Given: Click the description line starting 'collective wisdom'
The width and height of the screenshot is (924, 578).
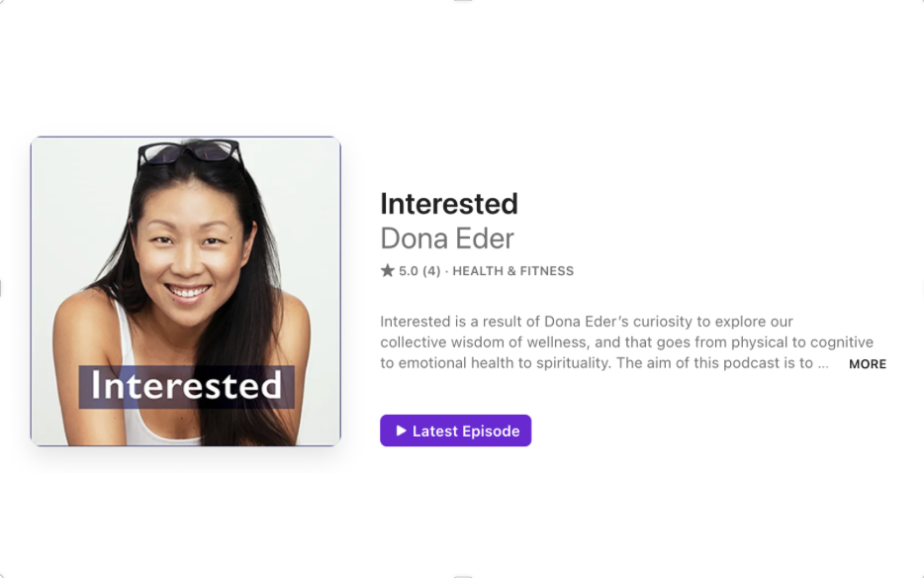Looking at the screenshot, I should (626, 342).
